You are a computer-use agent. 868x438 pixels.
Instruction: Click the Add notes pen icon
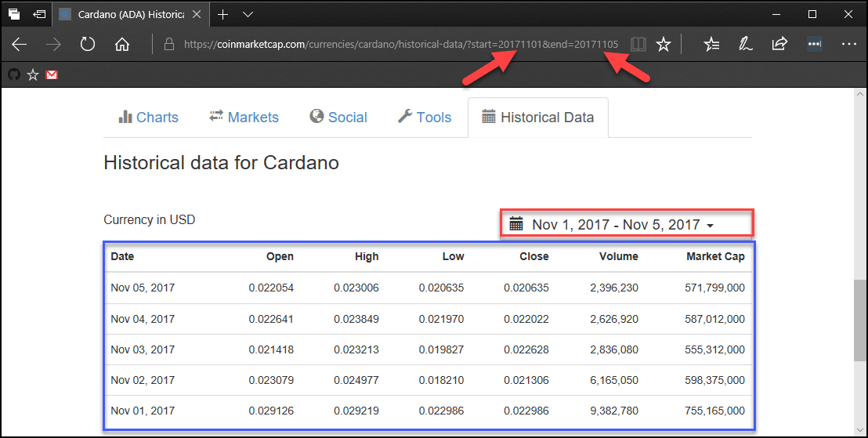746,45
